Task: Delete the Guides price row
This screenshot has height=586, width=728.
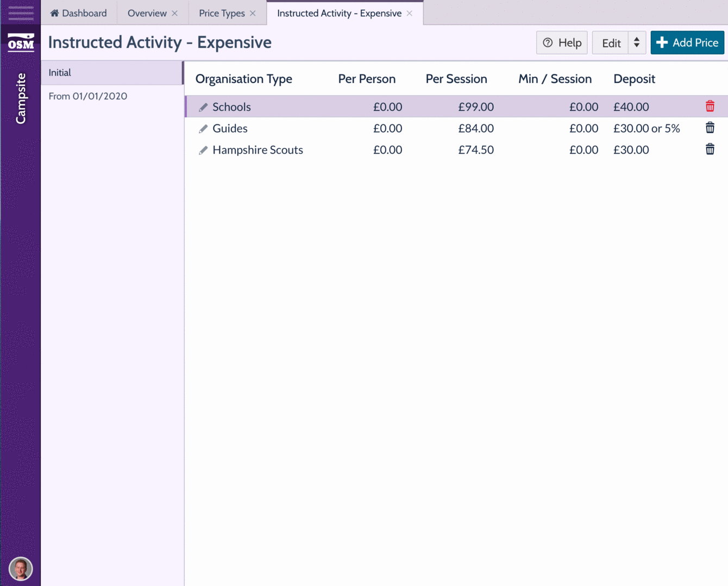Action: [x=710, y=128]
